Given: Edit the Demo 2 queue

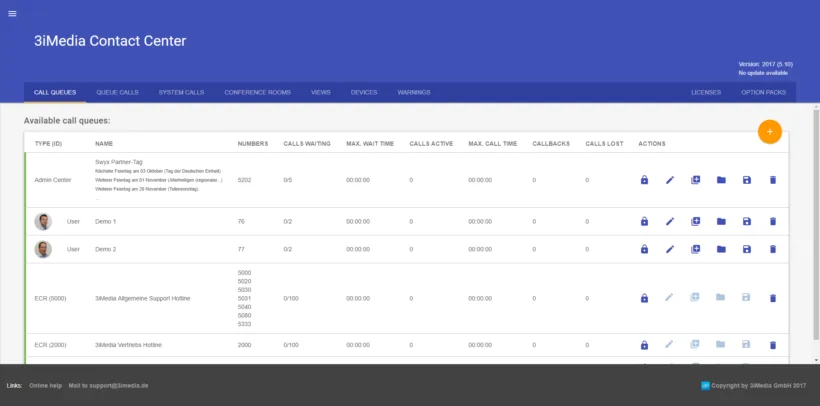Looking at the screenshot, I should (670, 249).
